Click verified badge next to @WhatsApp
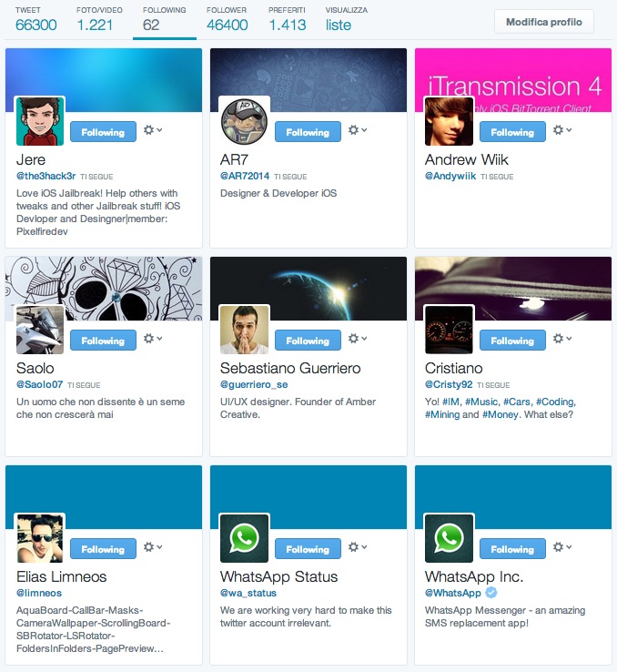Screen dimensions: 617x672 pos(491,593)
